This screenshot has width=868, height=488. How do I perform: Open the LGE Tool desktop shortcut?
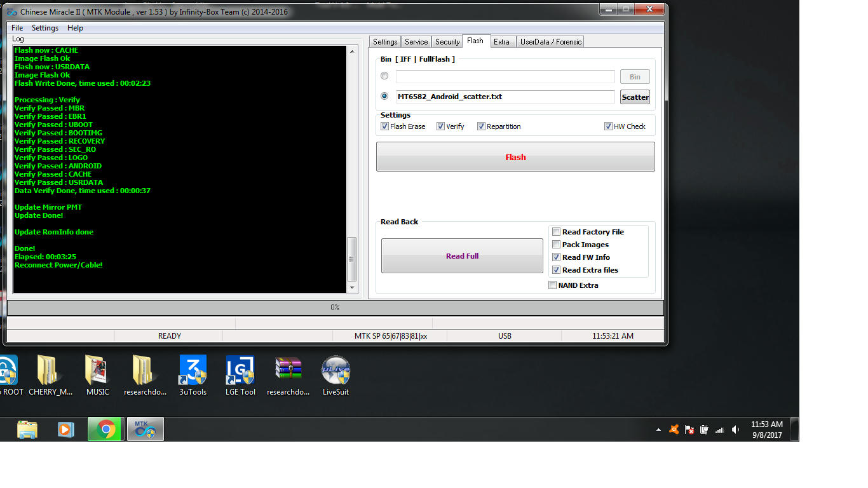tap(240, 376)
